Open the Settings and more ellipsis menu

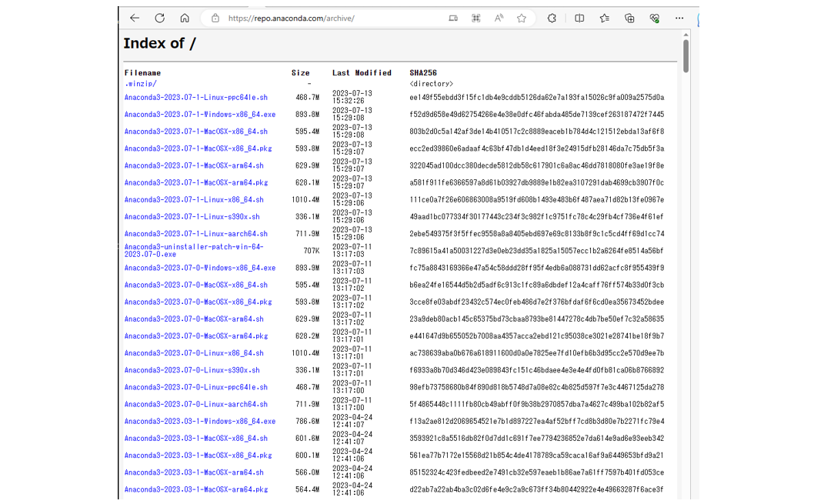click(x=679, y=18)
